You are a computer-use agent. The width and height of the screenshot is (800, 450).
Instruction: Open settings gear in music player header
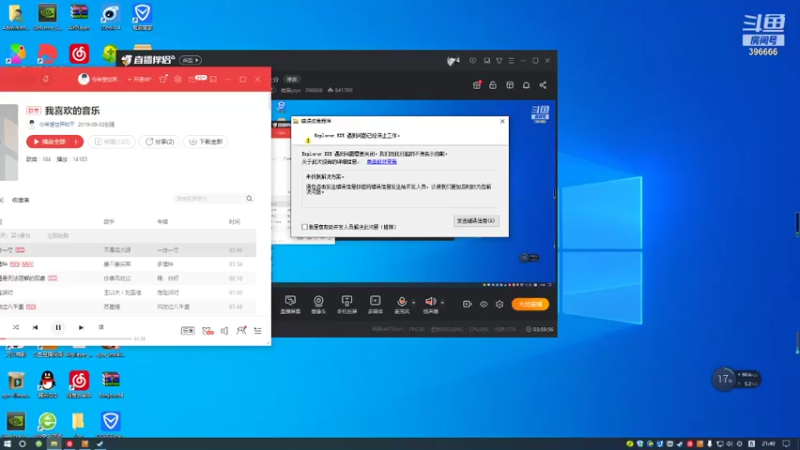pos(178,79)
